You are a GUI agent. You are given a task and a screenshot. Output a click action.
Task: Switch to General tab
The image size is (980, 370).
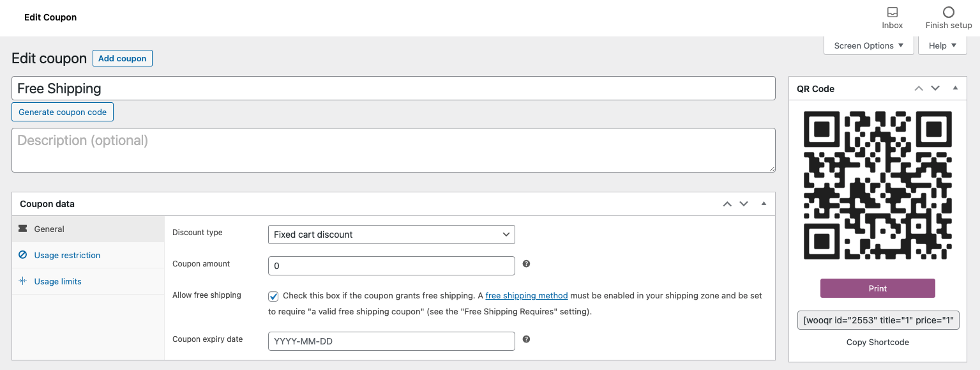coord(88,229)
